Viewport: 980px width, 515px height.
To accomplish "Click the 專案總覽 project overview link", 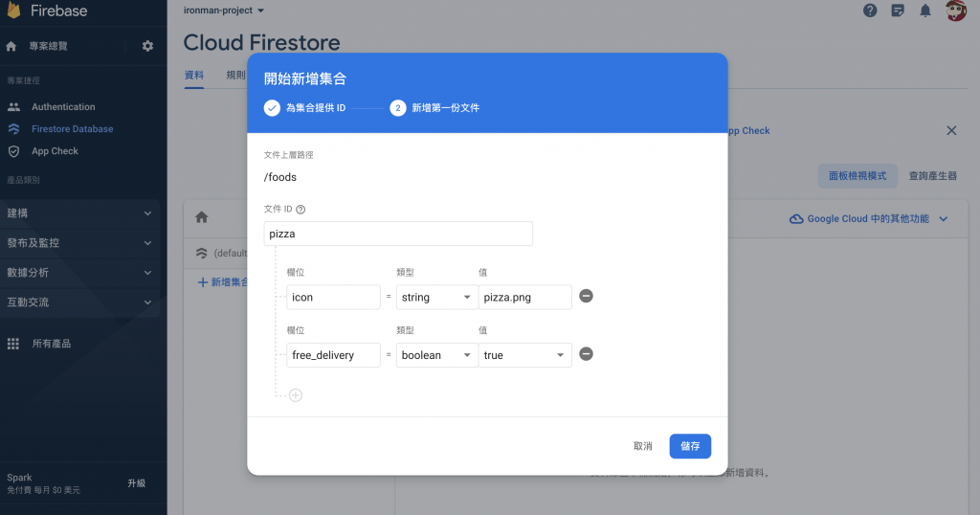I will click(x=48, y=46).
